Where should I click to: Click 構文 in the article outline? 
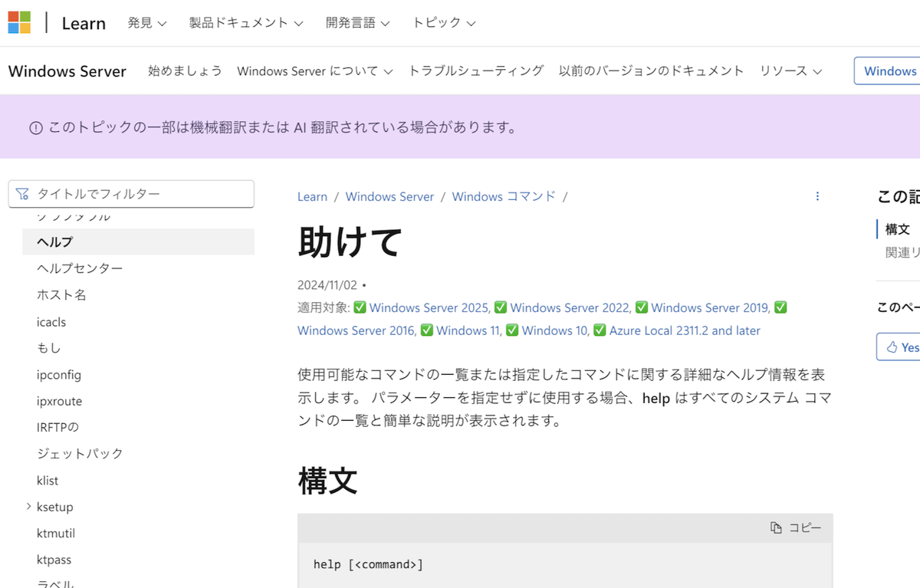coord(897,228)
